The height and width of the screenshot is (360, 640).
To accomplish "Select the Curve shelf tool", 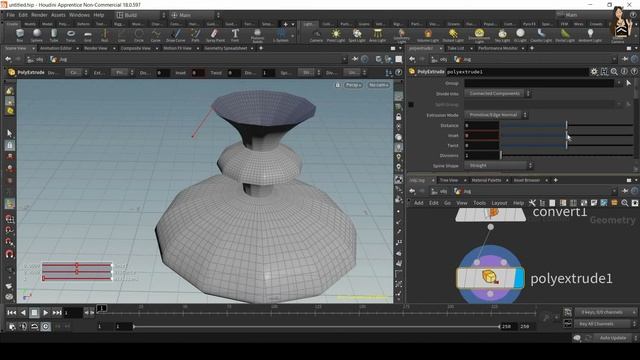I will click(156, 35).
